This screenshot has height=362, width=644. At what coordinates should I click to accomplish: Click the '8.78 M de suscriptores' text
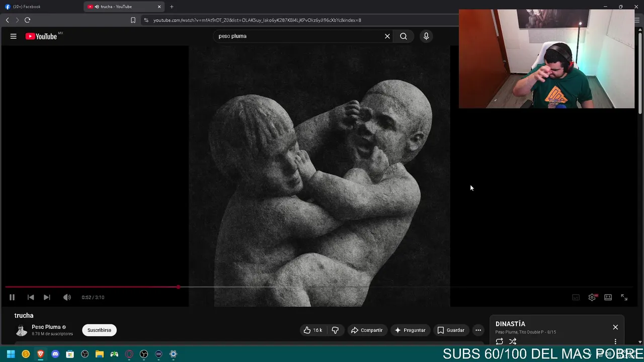tap(52, 334)
